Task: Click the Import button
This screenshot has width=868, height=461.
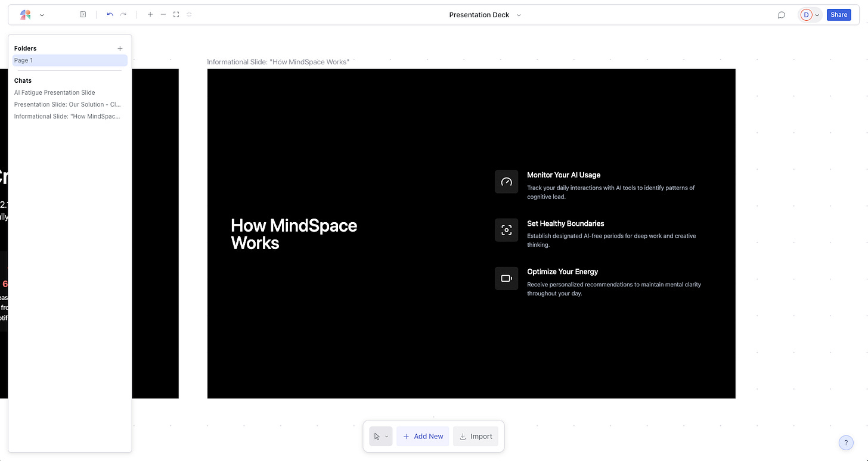Action: pyautogui.click(x=476, y=437)
